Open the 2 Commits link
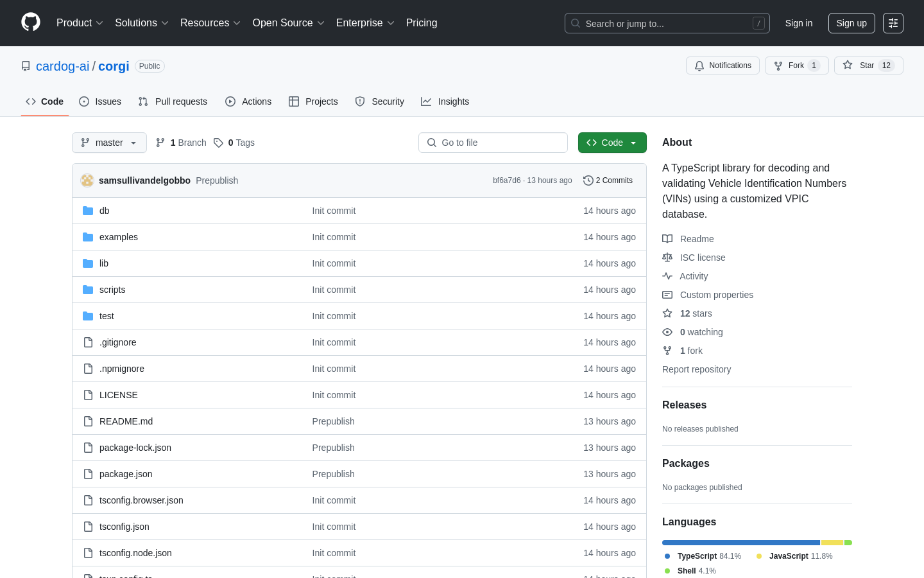The image size is (924, 578). point(608,180)
